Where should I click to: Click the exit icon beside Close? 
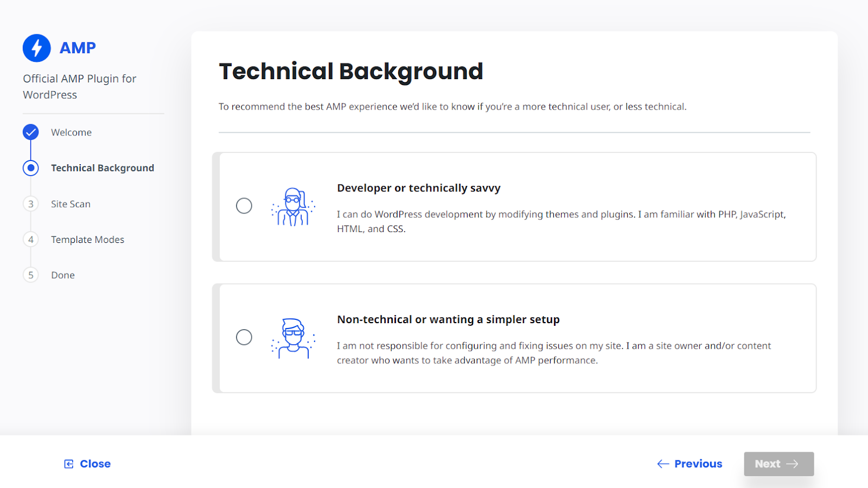pos(69,464)
